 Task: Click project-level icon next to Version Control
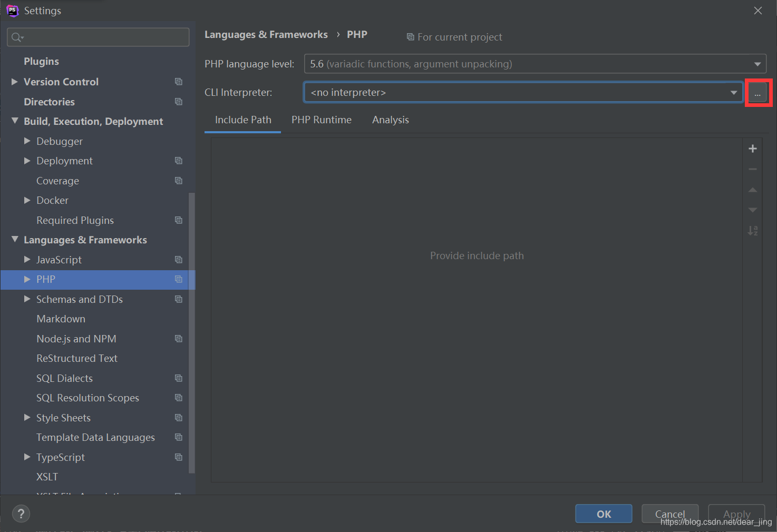coord(179,82)
